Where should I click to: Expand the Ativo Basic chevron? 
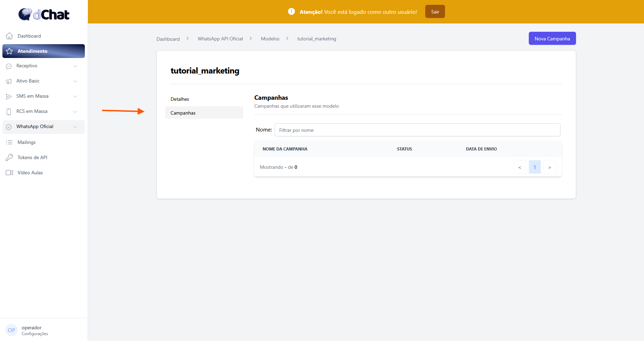[x=75, y=81]
